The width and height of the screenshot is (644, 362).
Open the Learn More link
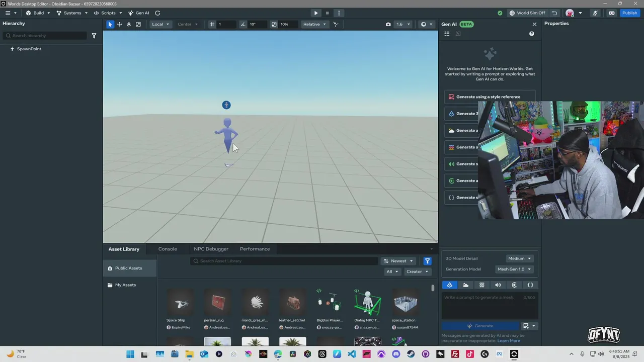click(x=509, y=341)
